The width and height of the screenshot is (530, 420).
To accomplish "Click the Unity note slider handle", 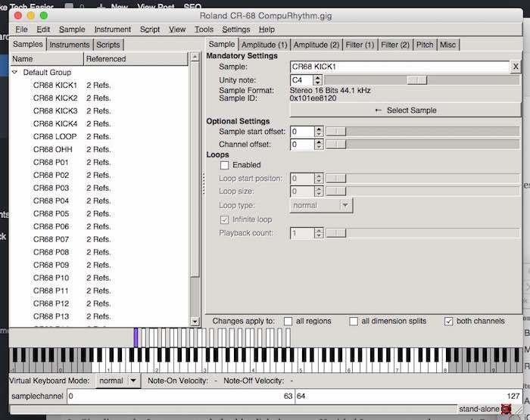I will pos(416,80).
